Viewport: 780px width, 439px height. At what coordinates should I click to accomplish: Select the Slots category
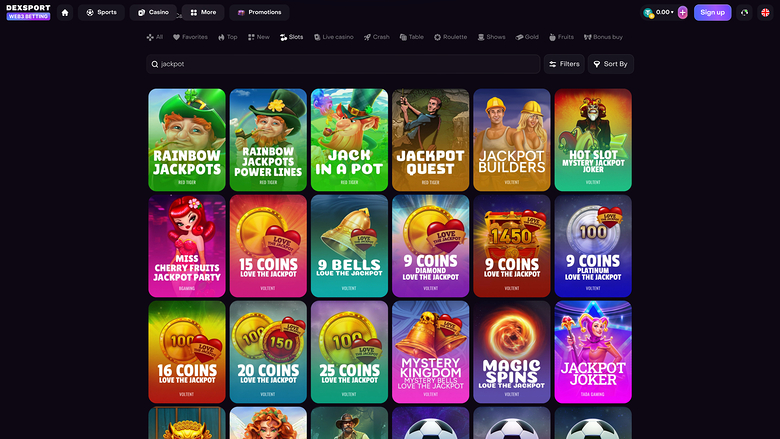click(292, 37)
